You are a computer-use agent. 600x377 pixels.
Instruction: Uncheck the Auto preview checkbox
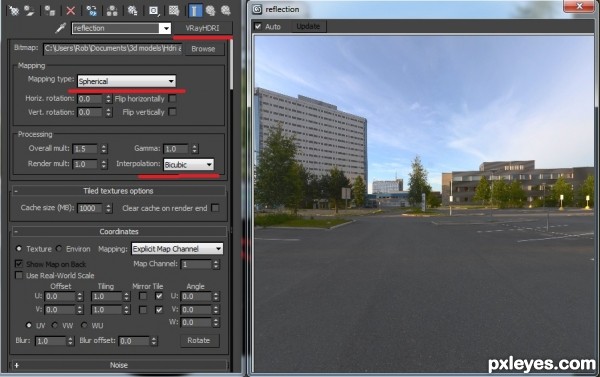pyautogui.click(x=258, y=26)
